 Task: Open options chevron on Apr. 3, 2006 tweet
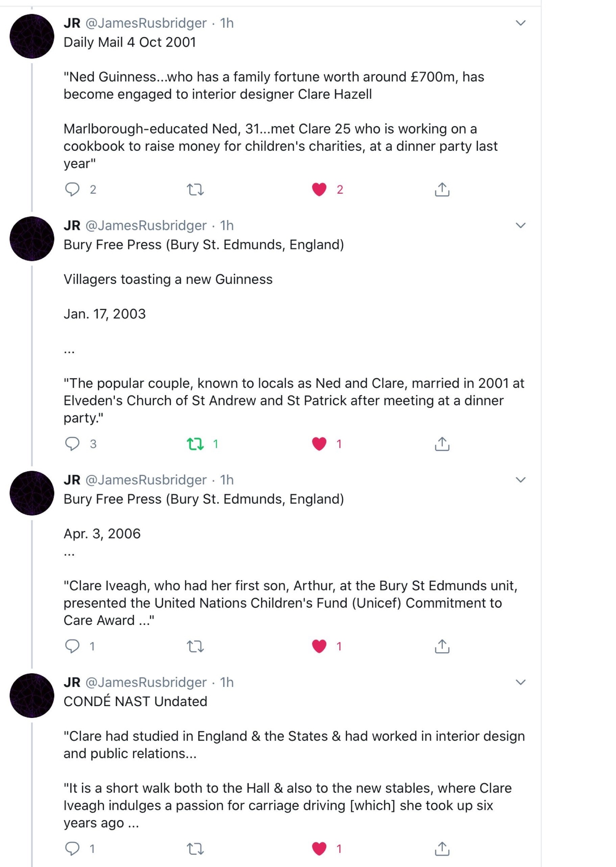(x=521, y=480)
